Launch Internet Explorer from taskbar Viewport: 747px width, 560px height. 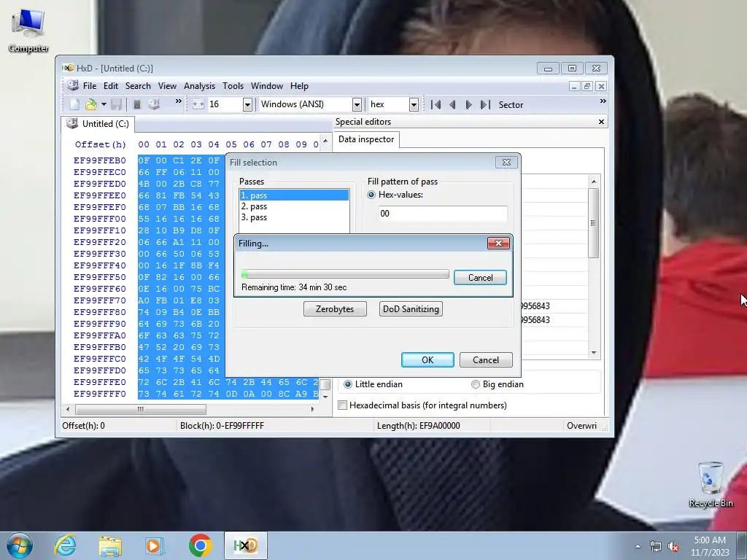click(65, 545)
